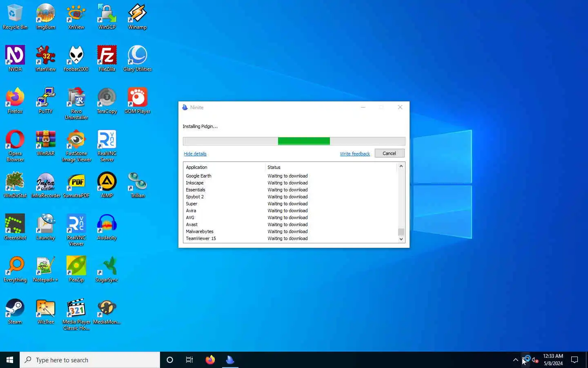Viewport: 588px width, 368px height.
Task: Select the Inkscape row in list
Action: pos(290,183)
